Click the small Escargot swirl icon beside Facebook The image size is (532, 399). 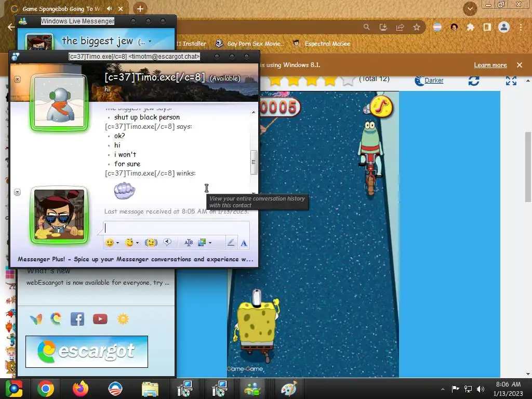click(56, 319)
